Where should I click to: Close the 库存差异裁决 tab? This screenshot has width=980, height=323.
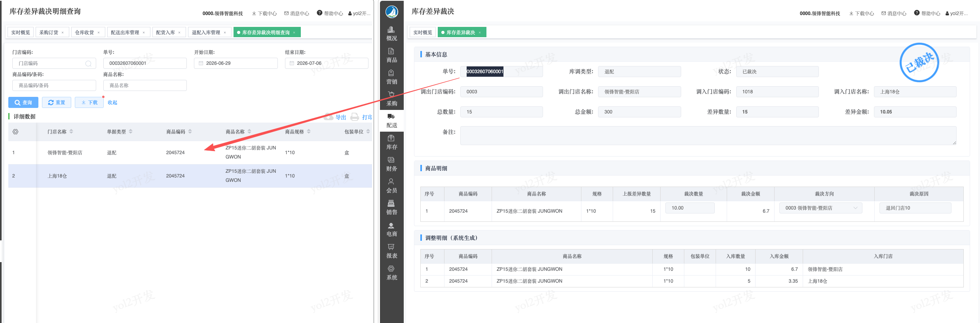pos(479,32)
